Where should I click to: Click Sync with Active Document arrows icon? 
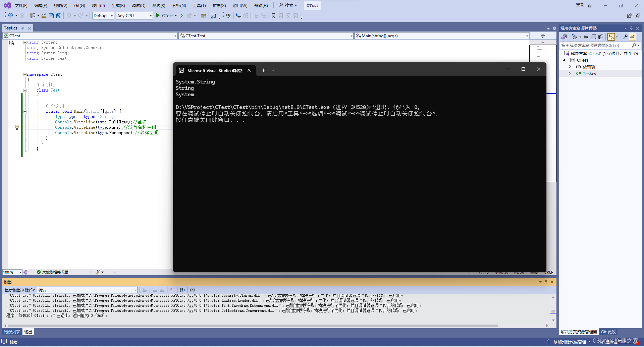tap(586, 37)
